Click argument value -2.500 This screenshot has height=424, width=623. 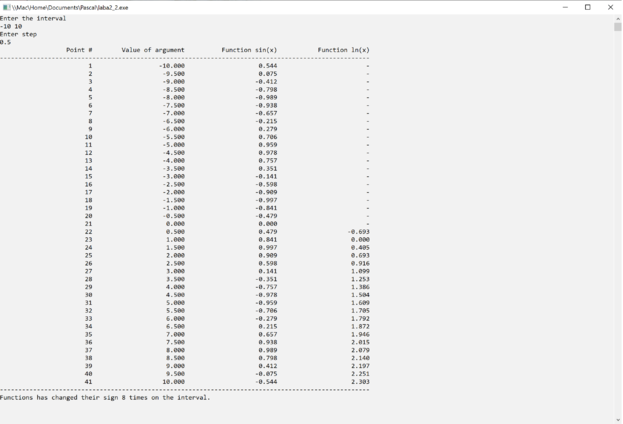[x=174, y=184]
